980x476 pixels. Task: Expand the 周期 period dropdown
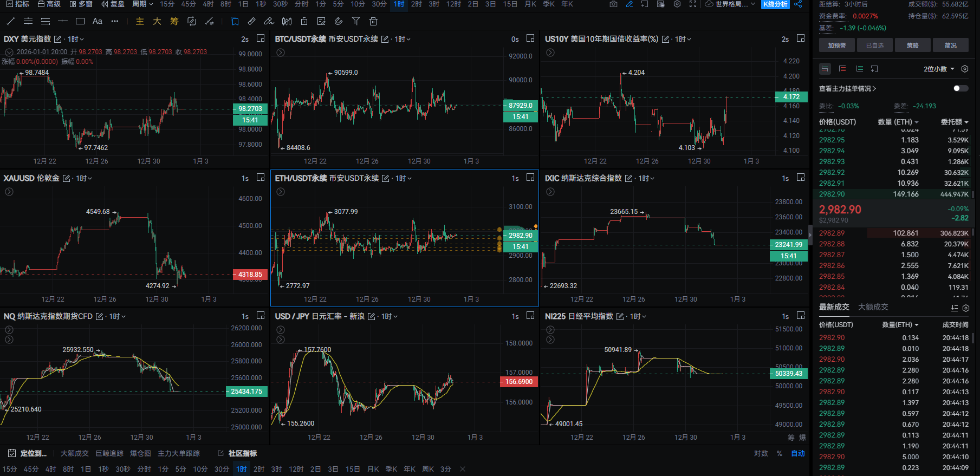tap(142, 4)
